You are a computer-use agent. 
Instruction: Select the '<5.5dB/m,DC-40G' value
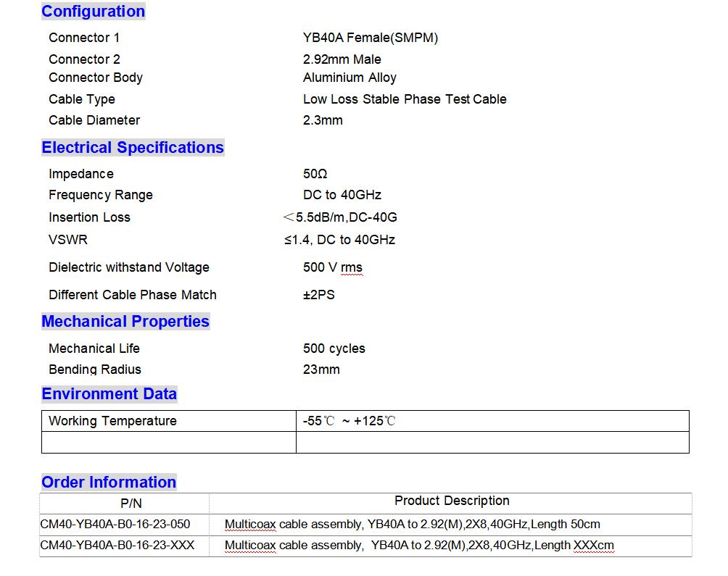340,217
